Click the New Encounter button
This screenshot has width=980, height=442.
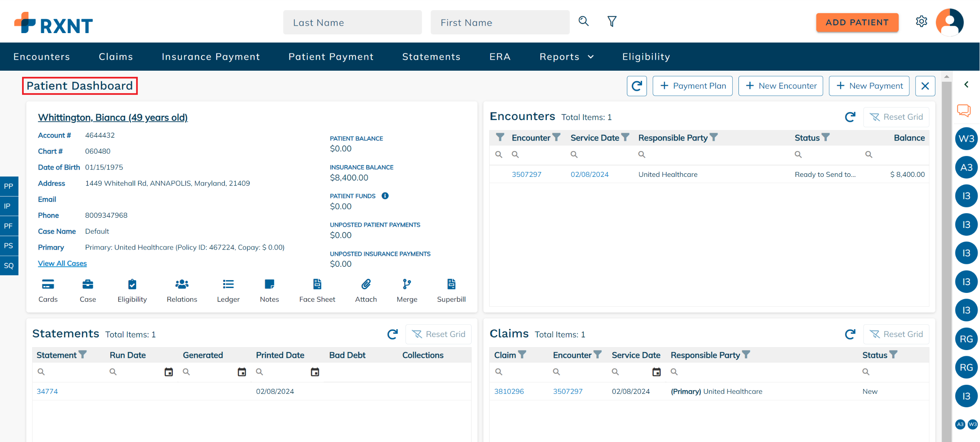pyautogui.click(x=781, y=86)
